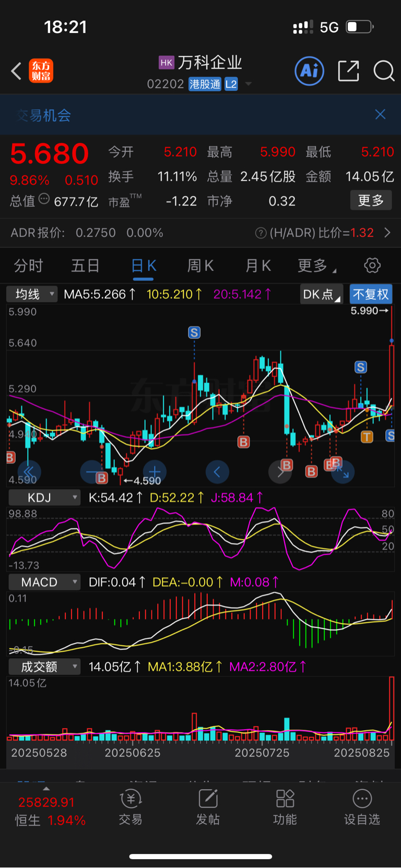Tap the B buy marker near 4.590 low
The height and width of the screenshot is (868, 401).
102,478
